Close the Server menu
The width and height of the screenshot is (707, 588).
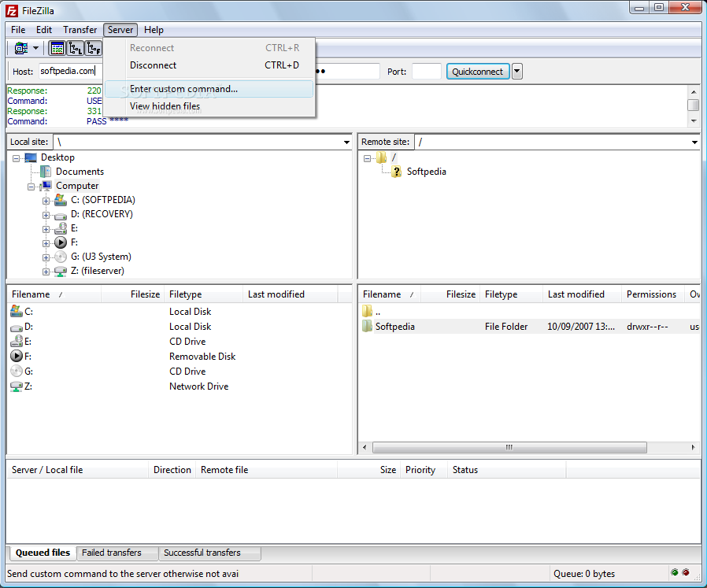click(x=120, y=30)
